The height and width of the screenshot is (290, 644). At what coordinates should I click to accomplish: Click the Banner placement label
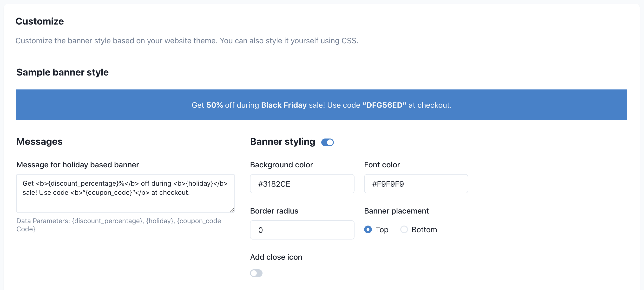(396, 211)
